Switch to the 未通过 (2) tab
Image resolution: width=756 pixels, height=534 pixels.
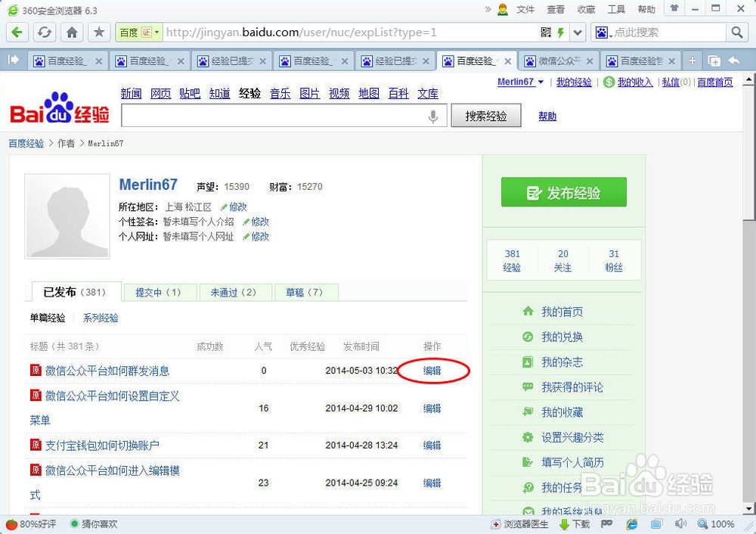point(236,292)
